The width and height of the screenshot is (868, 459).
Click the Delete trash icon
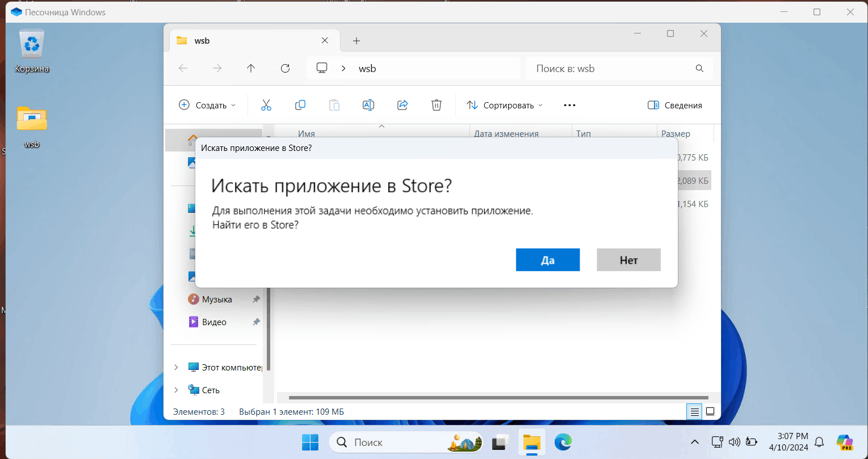[437, 105]
